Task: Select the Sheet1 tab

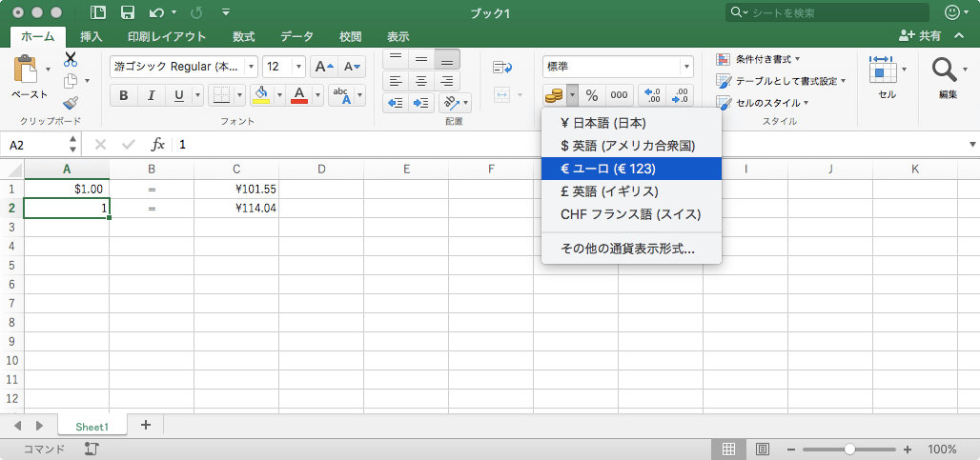Action: [x=92, y=427]
